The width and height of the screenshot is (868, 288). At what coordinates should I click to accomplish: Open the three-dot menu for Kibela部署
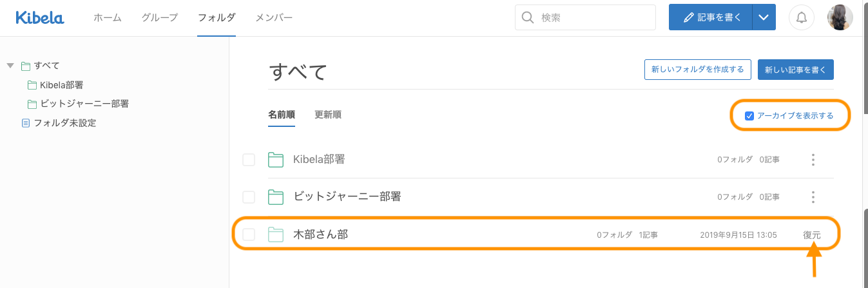[x=813, y=160]
